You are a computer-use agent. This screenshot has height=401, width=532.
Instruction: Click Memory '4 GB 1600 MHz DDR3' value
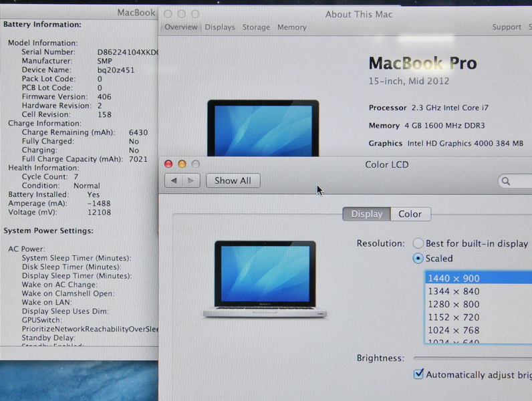444,126
